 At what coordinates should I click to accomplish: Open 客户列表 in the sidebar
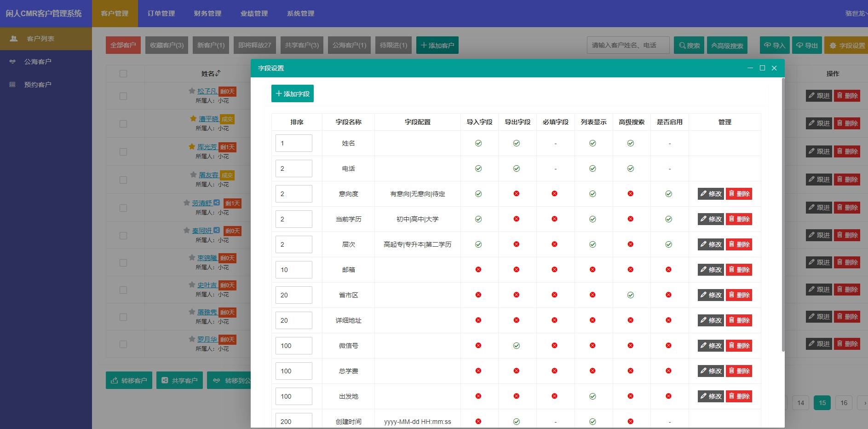[x=46, y=39]
